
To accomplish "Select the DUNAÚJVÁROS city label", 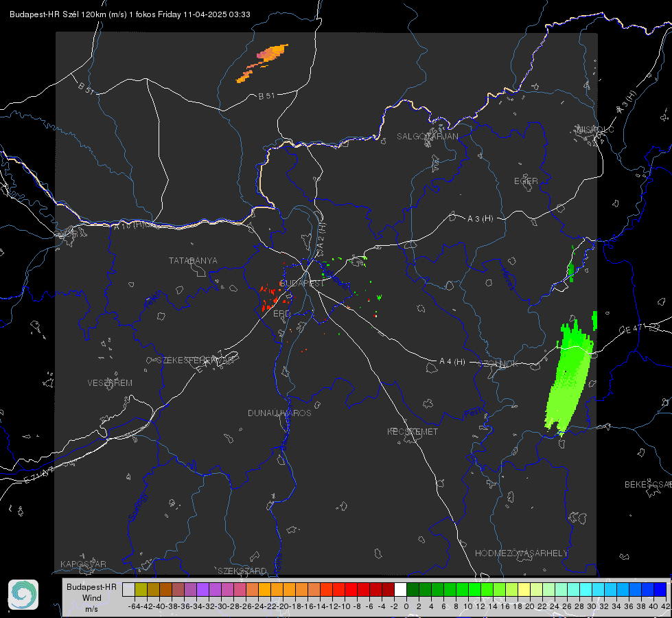I will (279, 413).
